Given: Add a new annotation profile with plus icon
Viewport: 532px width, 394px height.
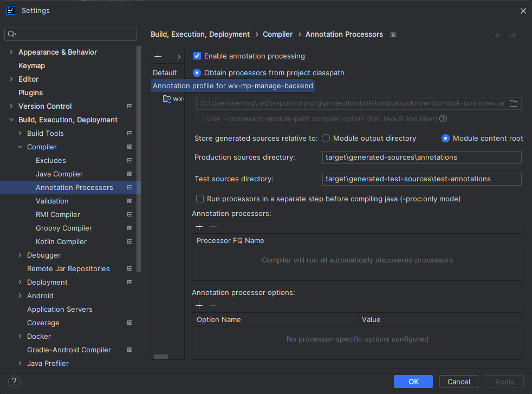Looking at the screenshot, I should coord(158,57).
